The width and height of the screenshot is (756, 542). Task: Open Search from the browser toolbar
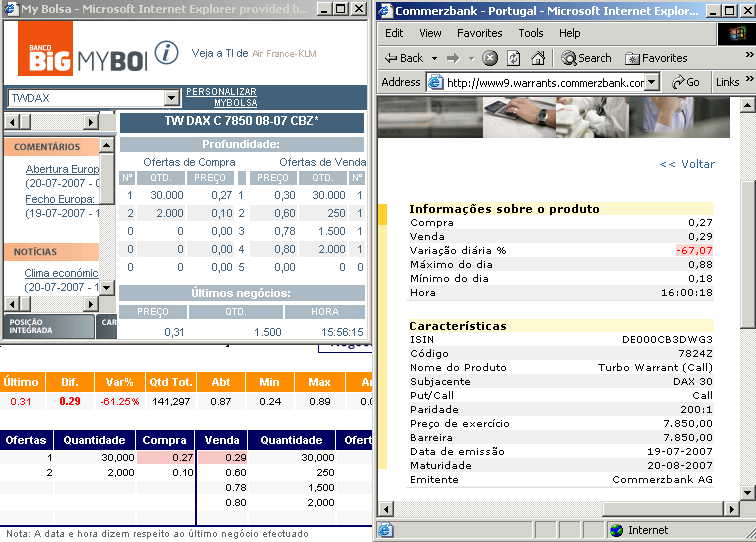tap(586, 58)
